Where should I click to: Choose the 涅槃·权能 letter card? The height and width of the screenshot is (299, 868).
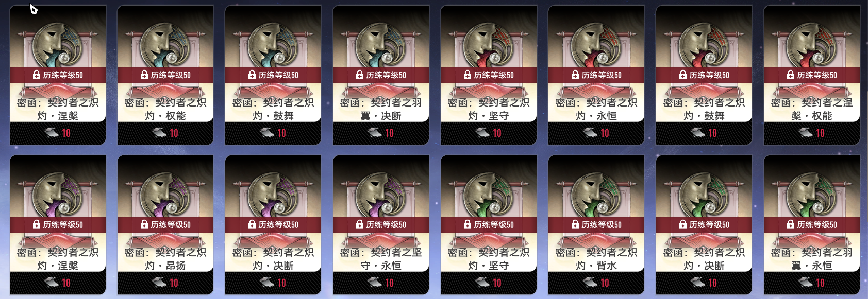click(x=812, y=75)
